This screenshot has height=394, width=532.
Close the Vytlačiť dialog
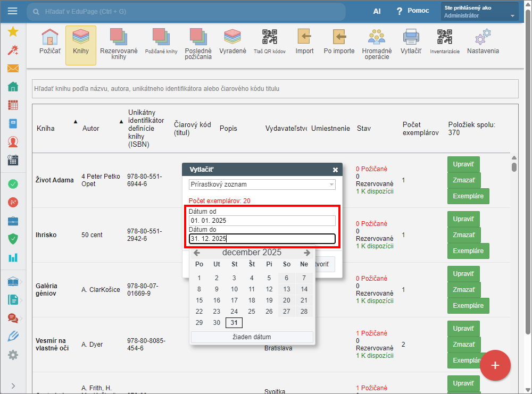(335, 170)
